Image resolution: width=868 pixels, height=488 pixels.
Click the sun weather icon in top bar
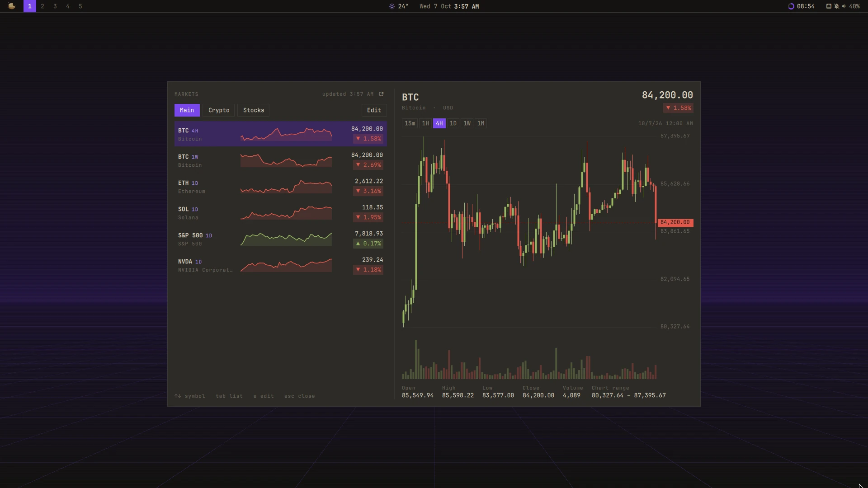[x=392, y=6]
